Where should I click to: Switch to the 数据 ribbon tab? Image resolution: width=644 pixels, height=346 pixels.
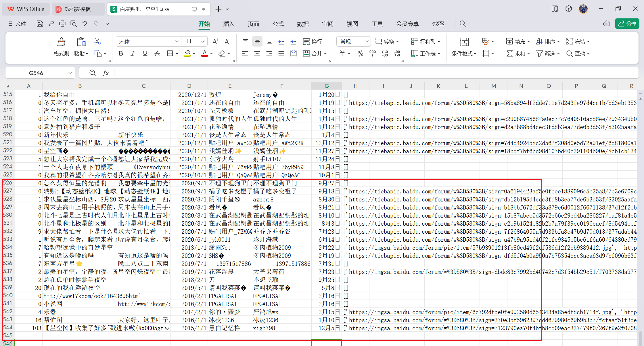tap(303, 24)
